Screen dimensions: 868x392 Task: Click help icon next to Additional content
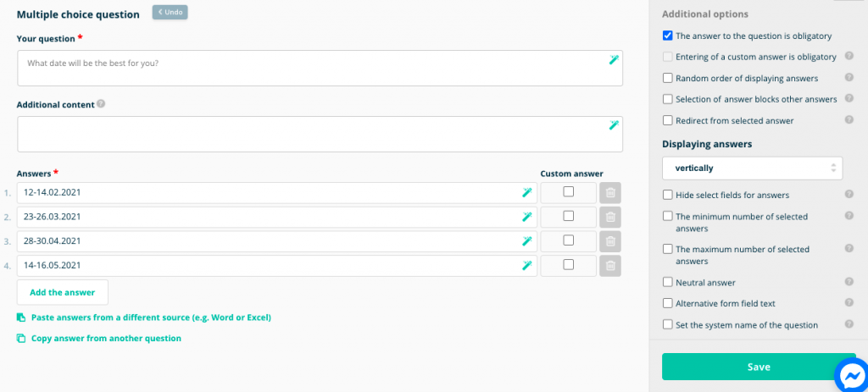[101, 104]
